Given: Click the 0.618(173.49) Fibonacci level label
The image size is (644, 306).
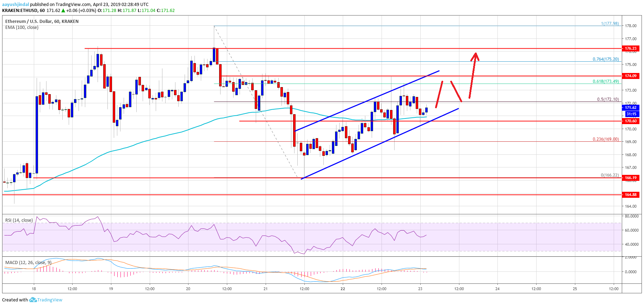Looking at the screenshot, I should (x=606, y=81).
